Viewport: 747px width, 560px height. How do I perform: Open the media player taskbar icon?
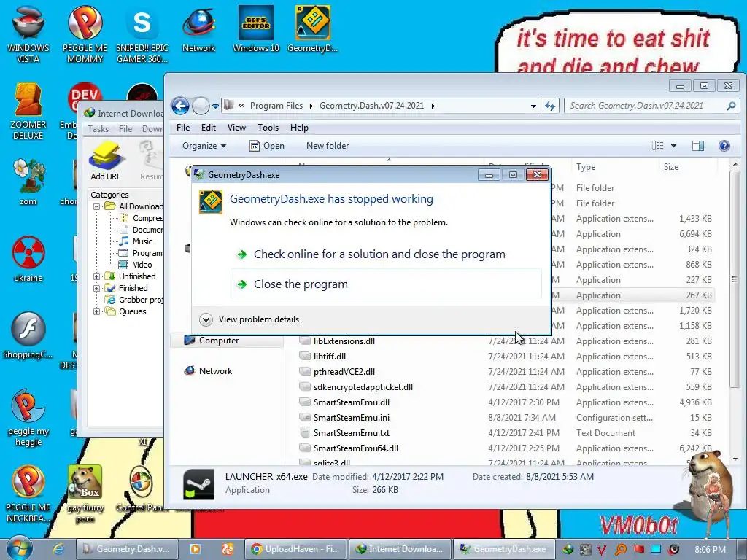click(x=196, y=549)
